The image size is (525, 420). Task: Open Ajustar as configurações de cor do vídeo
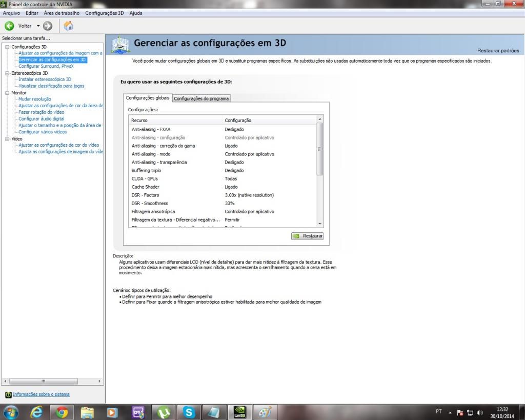coord(58,145)
